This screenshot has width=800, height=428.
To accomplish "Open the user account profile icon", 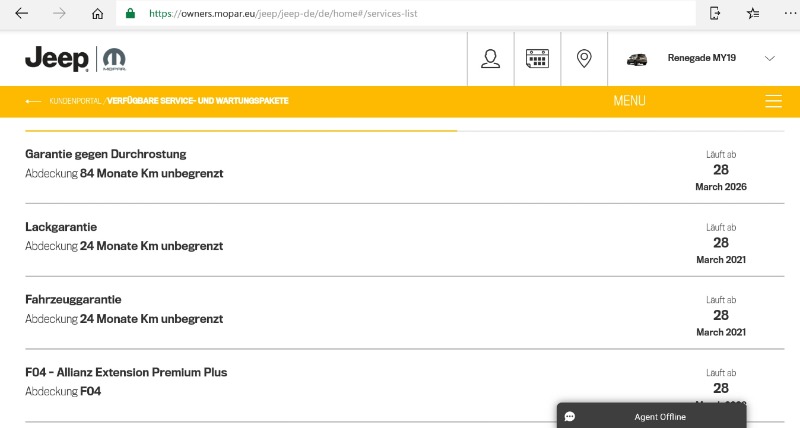I will point(490,59).
